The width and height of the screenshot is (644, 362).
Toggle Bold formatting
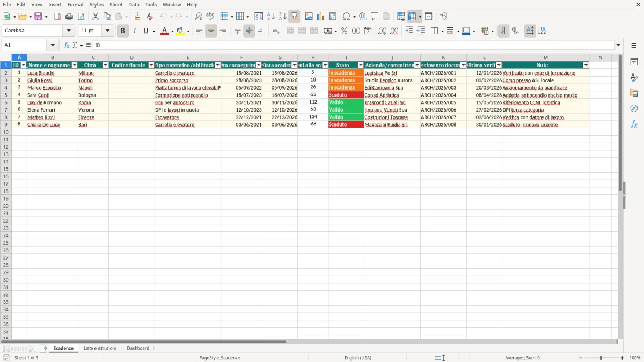pyautogui.click(x=122, y=31)
